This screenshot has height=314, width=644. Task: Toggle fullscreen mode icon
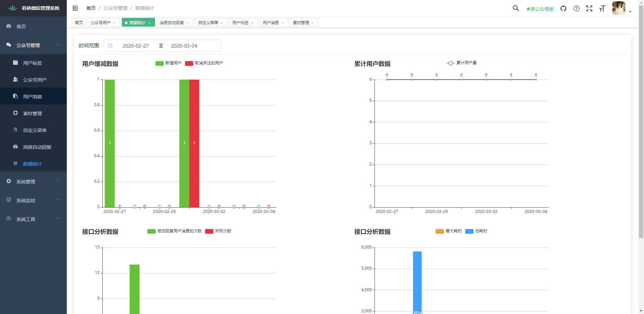coord(589,8)
